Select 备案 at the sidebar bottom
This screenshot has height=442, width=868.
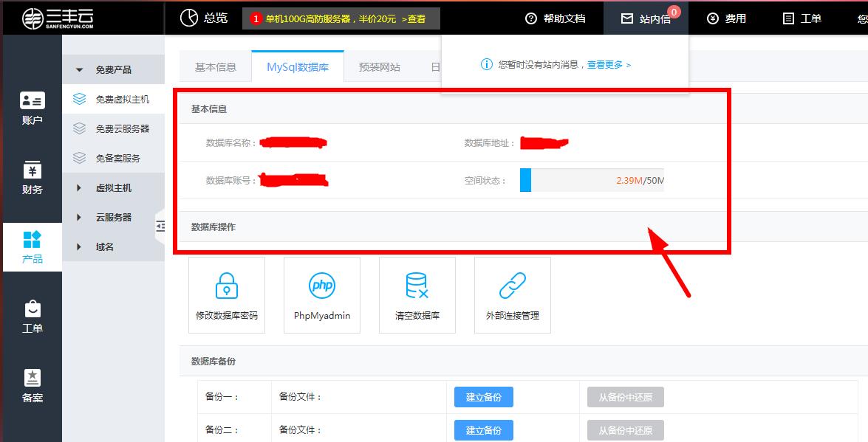click(x=32, y=384)
